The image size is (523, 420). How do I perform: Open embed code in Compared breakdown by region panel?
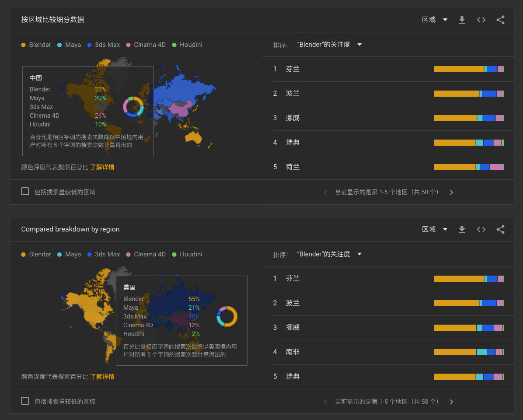click(x=481, y=229)
